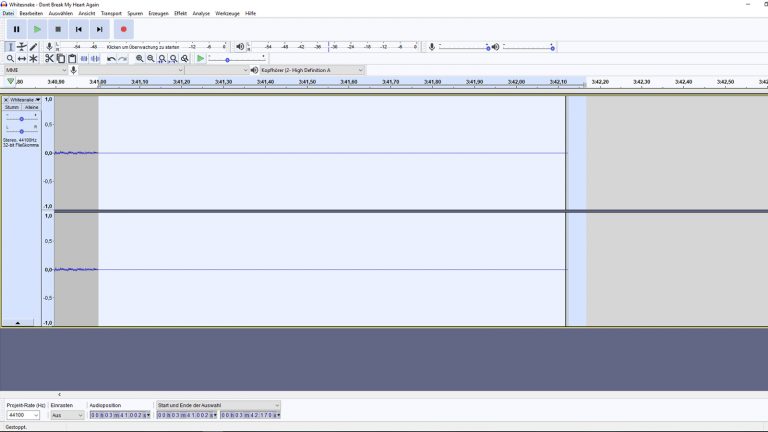The height and width of the screenshot is (432, 768).
Task: Select the Envelope tool
Action: click(22, 47)
